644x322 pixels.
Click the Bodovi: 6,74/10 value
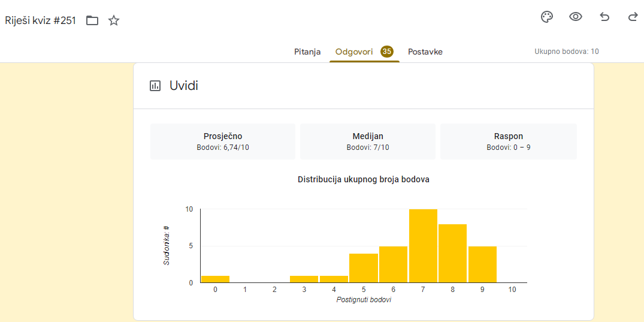[x=223, y=148]
